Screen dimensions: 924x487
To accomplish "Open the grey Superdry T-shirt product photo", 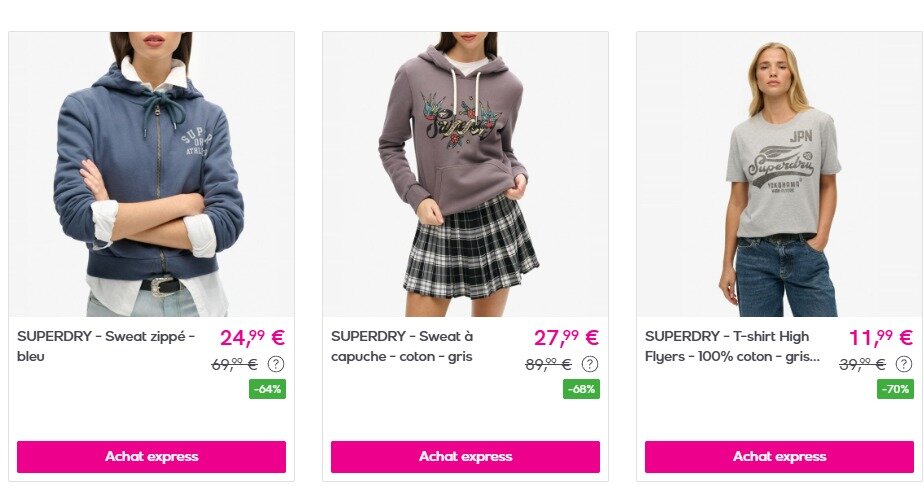I will click(780, 175).
